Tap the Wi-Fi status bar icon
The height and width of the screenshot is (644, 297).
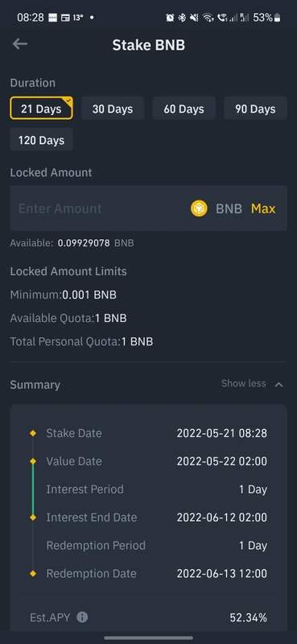point(208,17)
